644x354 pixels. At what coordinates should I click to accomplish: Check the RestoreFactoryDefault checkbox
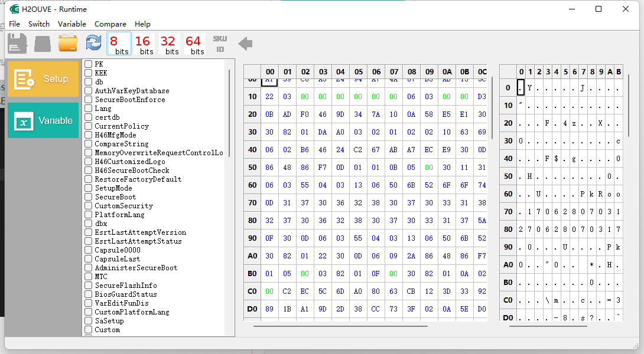pos(88,179)
